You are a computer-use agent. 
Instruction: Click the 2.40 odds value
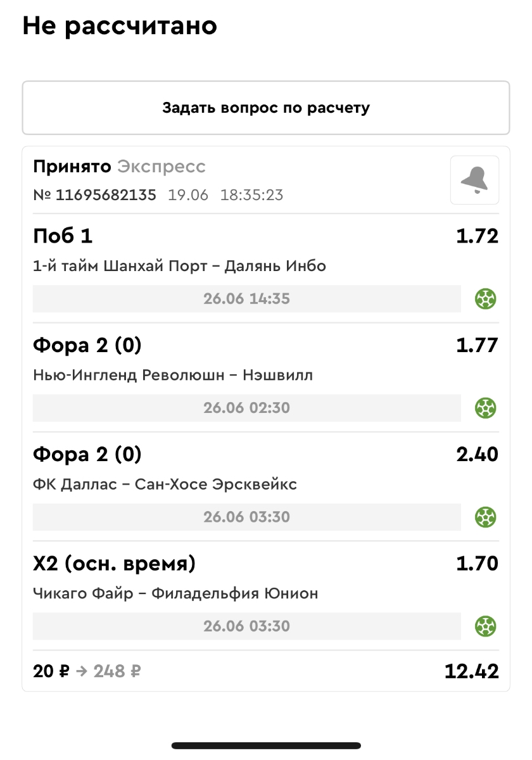click(x=477, y=455)
